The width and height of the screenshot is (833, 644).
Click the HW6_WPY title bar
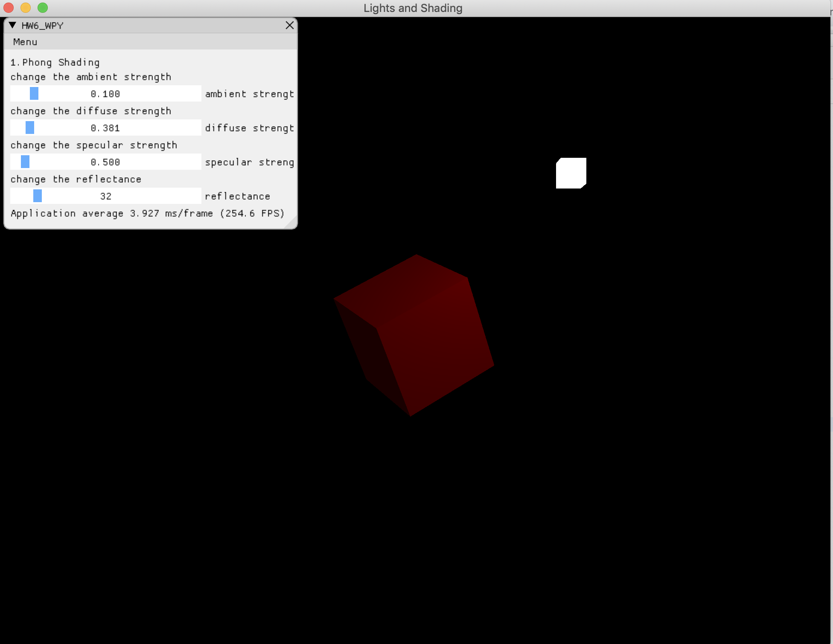coord(149,25)
